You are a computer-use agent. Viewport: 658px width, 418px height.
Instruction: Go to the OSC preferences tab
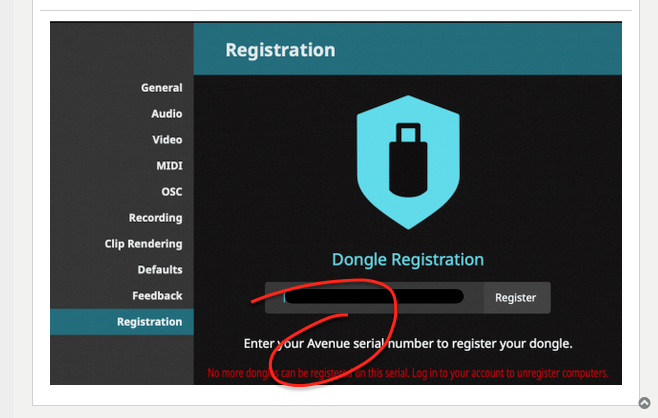coord(171,192)
